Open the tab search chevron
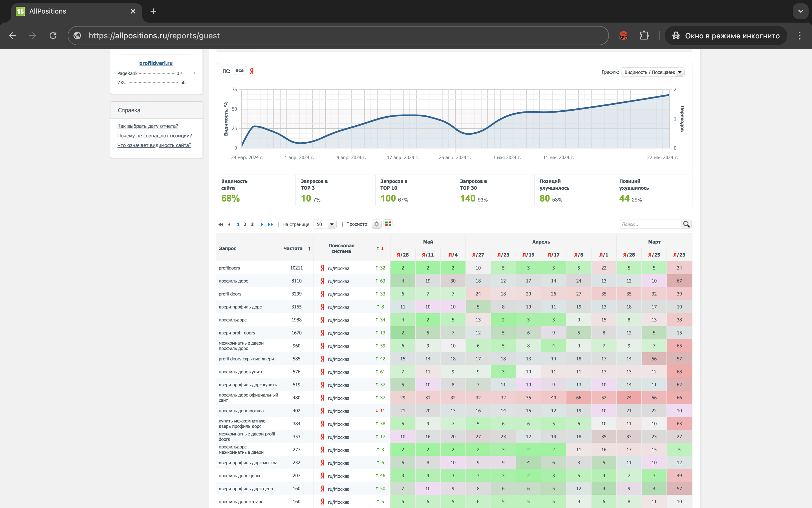The image size is (812, 508). [x=801, y=11]
